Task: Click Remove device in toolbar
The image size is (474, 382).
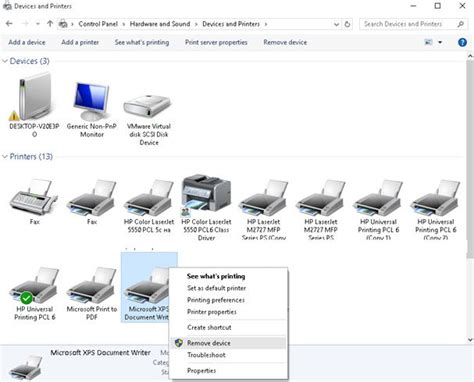Action: click(x=285, y=42)
